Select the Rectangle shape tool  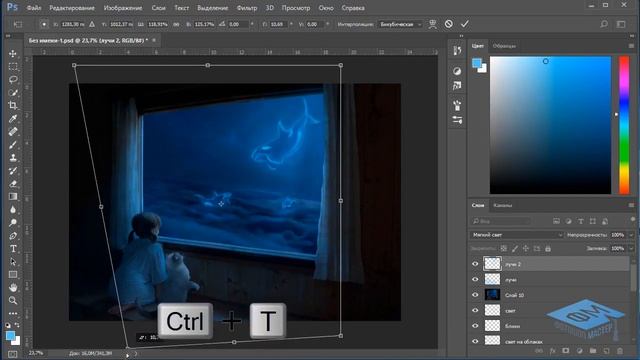(x=13, y=274)
